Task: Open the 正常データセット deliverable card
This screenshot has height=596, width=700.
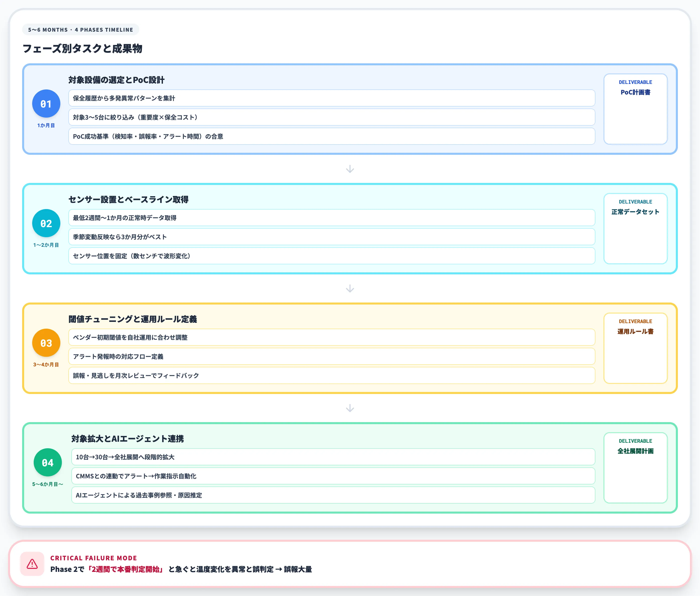Action: [635, 229]
